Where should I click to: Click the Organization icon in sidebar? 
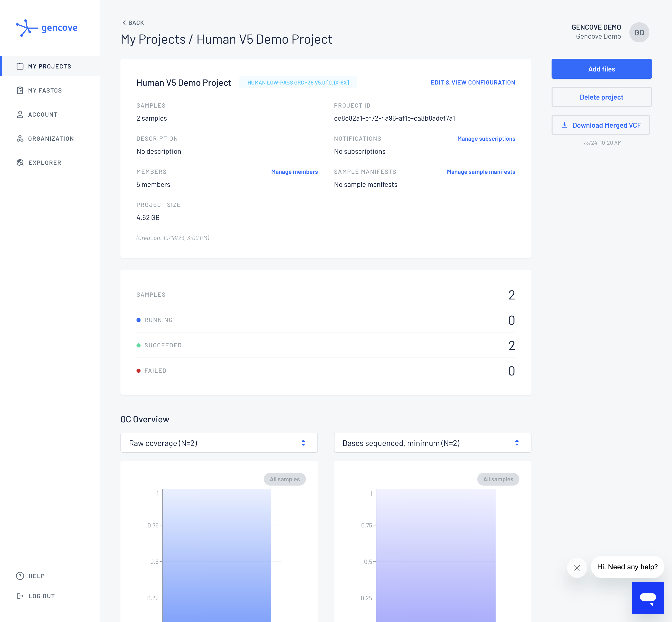(x=20, y=138)
